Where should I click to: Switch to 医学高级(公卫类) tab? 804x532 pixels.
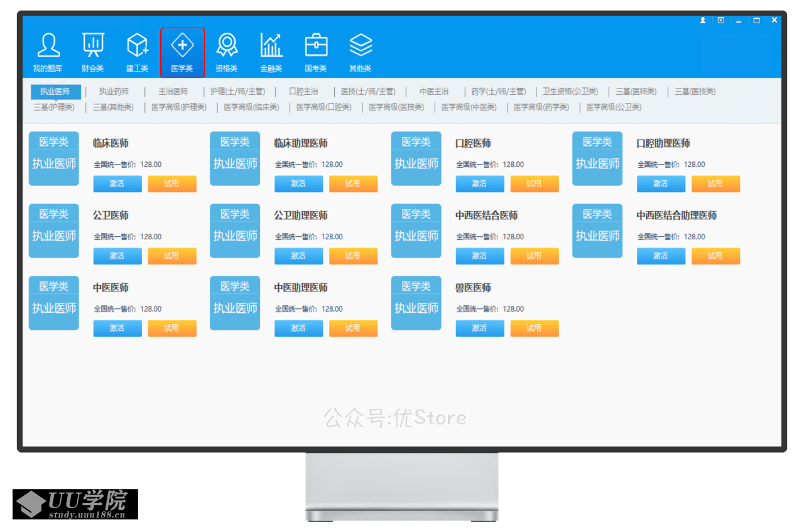(614, 107)
